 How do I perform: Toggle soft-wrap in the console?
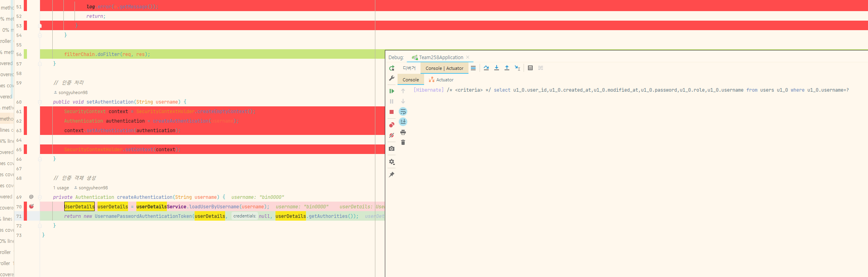403,112
